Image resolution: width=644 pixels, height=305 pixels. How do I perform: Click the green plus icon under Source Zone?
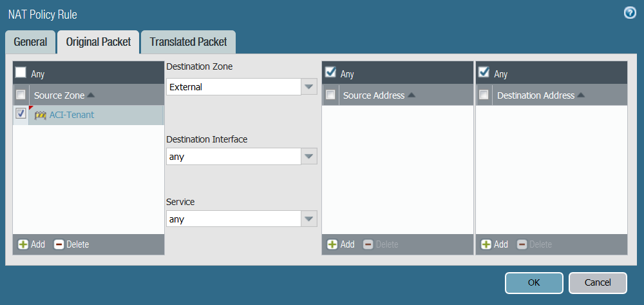(x=23, y=244)
